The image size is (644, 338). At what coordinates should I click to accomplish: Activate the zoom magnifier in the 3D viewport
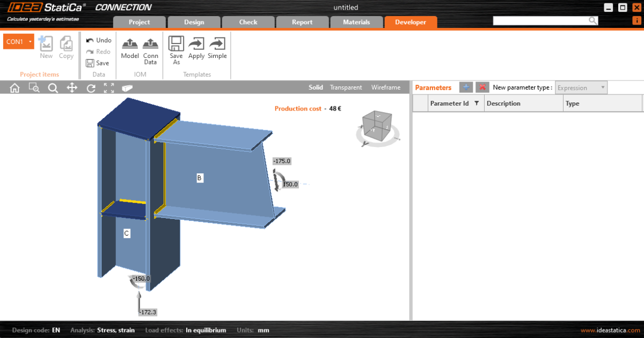tap(53, 87)
